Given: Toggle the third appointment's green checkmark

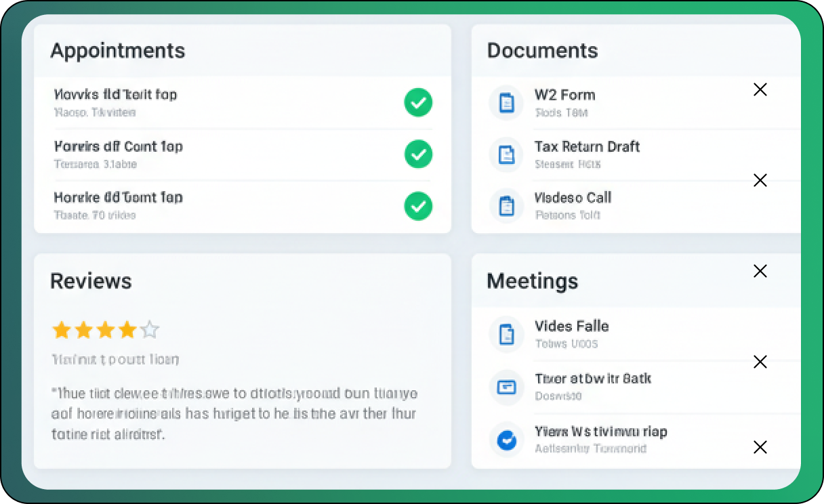Looking at the screenshot, I should coord(418,206).
